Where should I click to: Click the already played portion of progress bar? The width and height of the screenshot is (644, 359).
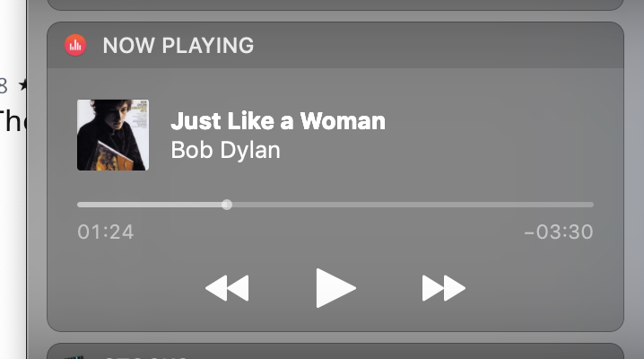150,205
